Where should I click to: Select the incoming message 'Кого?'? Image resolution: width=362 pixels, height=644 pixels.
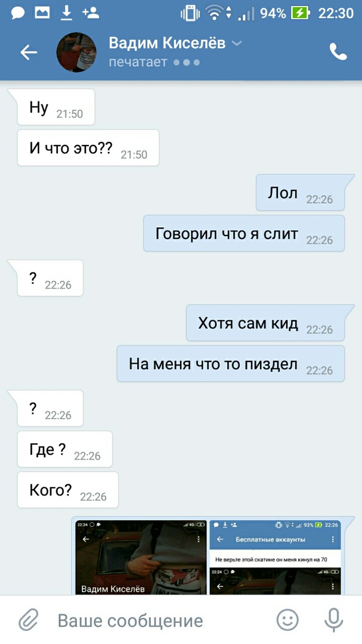[x=68, y=490]
